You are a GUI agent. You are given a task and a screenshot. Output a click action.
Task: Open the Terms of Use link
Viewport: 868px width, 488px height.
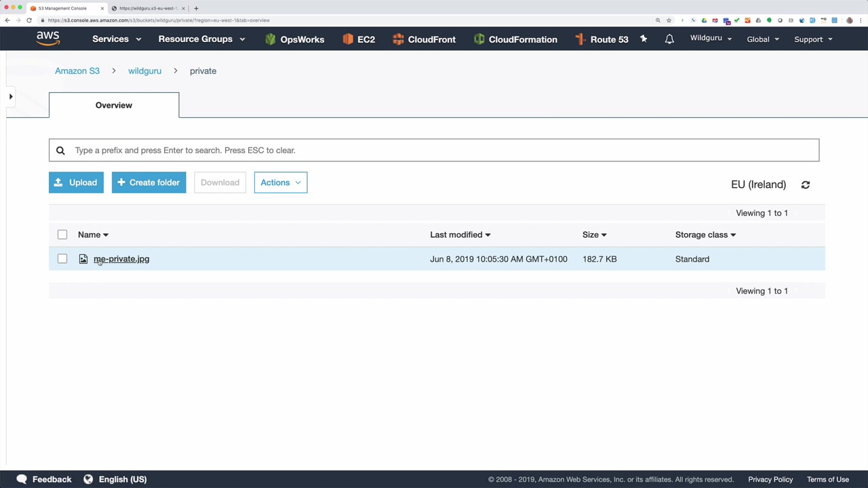[828, 479]
